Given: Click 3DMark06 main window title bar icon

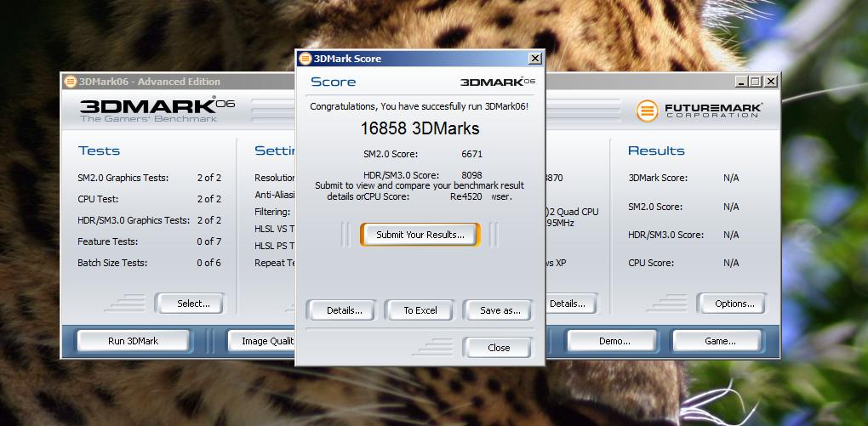Looking at the screenshot, I should pyautogui.click(x=70, y=82).
